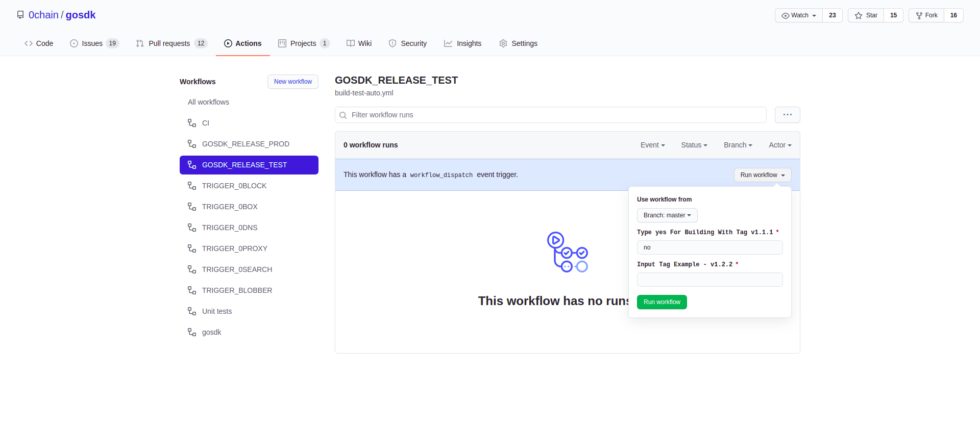Click the workflow icon next to GOSDK_RELEASE_TEST
Viewport: 980px width, 425px height.
[x=192, y=165]
